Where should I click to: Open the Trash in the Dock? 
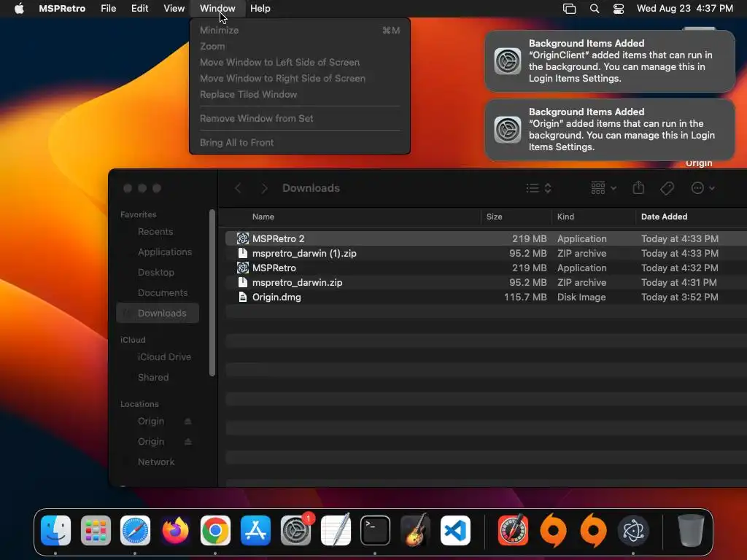point(691,531)
